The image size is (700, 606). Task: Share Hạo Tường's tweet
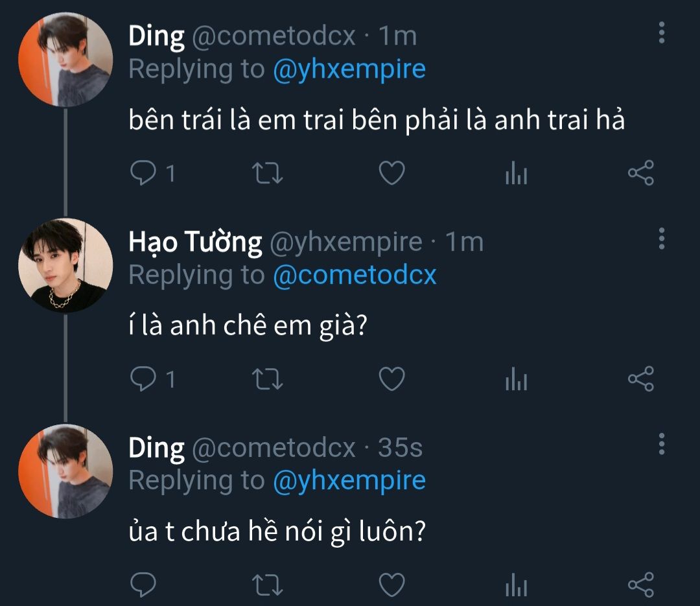(x=641, y=379)
